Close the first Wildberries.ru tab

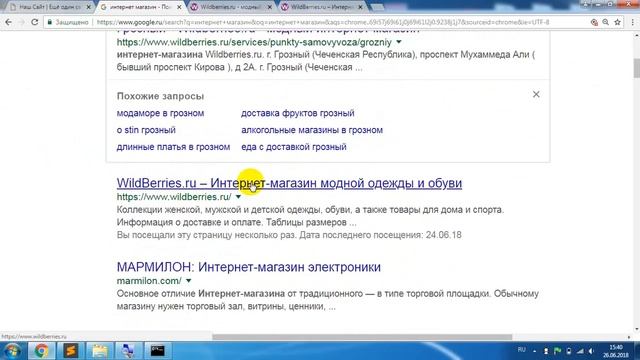point(270,7)
